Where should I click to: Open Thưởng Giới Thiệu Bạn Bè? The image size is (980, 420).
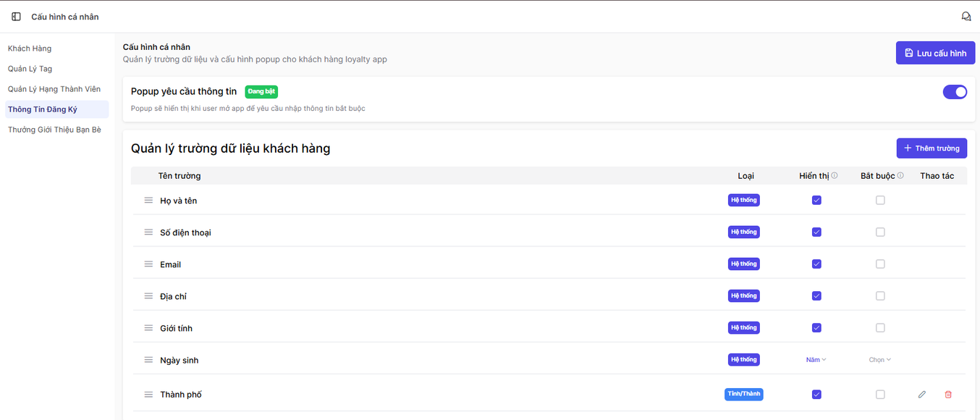[54, 130]
